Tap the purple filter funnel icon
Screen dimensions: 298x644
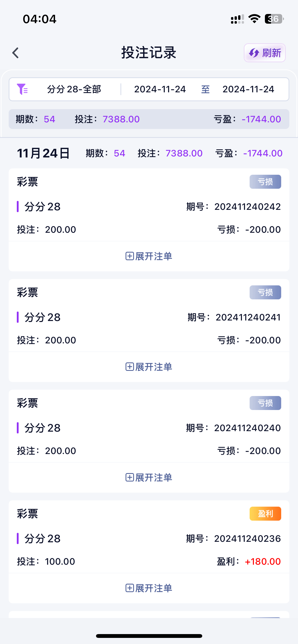(x=22, y=89)
